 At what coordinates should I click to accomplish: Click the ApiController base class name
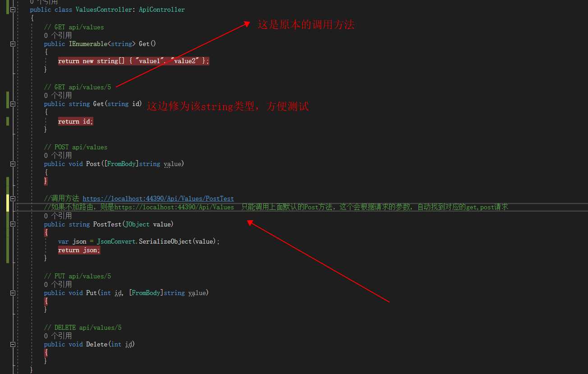(162, 9)
